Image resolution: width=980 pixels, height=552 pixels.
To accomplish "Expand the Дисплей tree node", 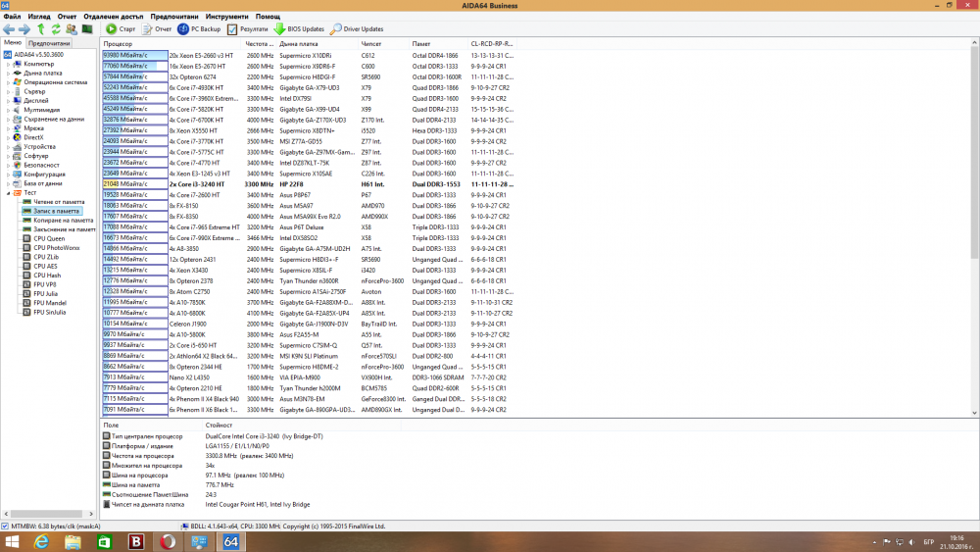I will [8, 101].
